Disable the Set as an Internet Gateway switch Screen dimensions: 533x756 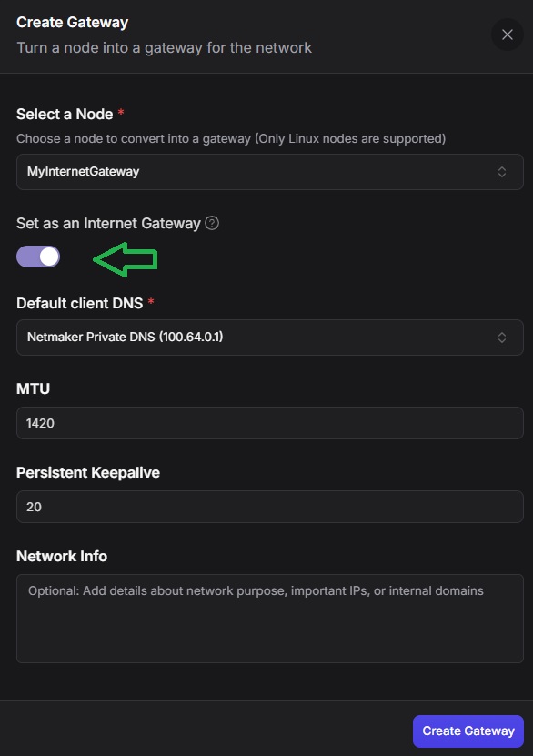tap(38, 257)
